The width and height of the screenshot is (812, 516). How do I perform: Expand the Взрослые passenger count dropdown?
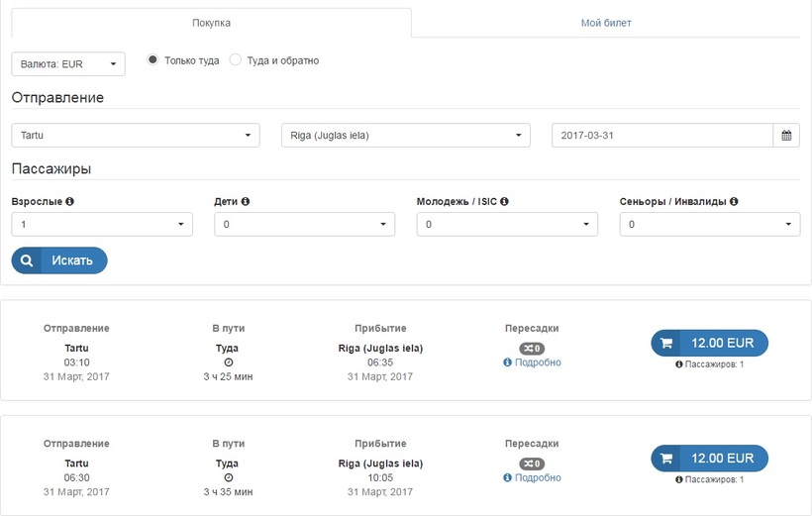102,225
